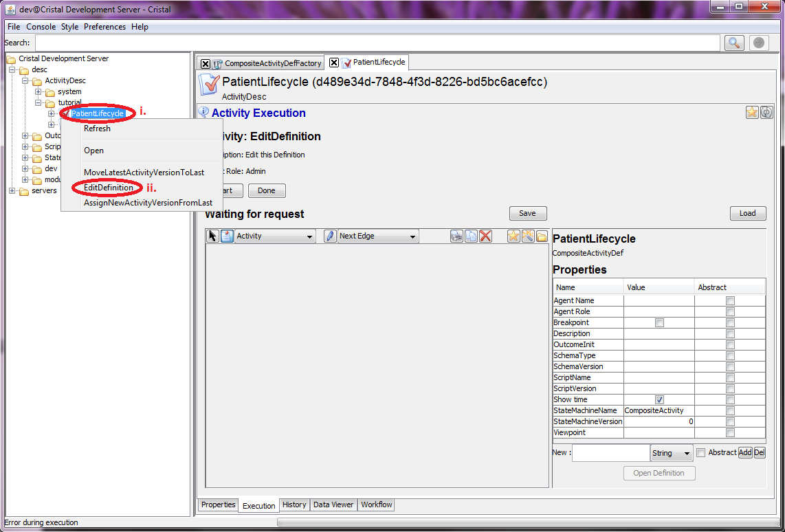
Task: Click the New property name input field
Action: [610, 453]
